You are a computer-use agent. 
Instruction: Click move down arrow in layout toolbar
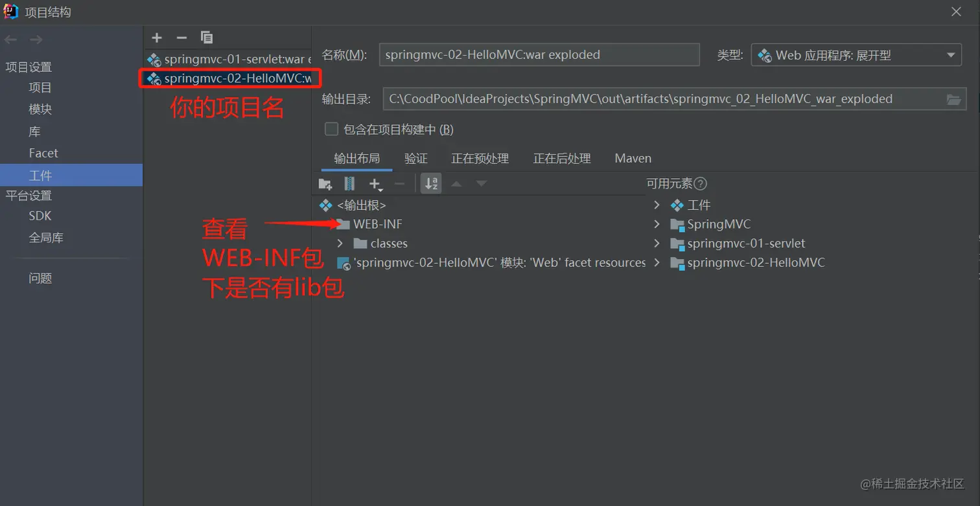pos(481,184)
